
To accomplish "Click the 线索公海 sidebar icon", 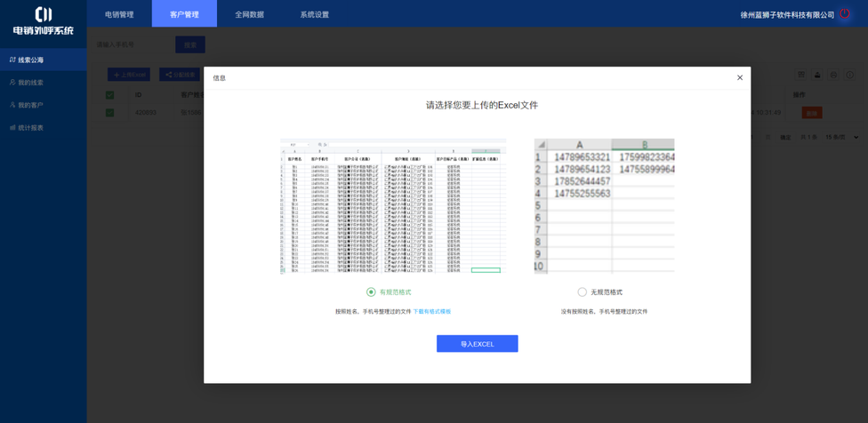I will [x=12, y=60].
